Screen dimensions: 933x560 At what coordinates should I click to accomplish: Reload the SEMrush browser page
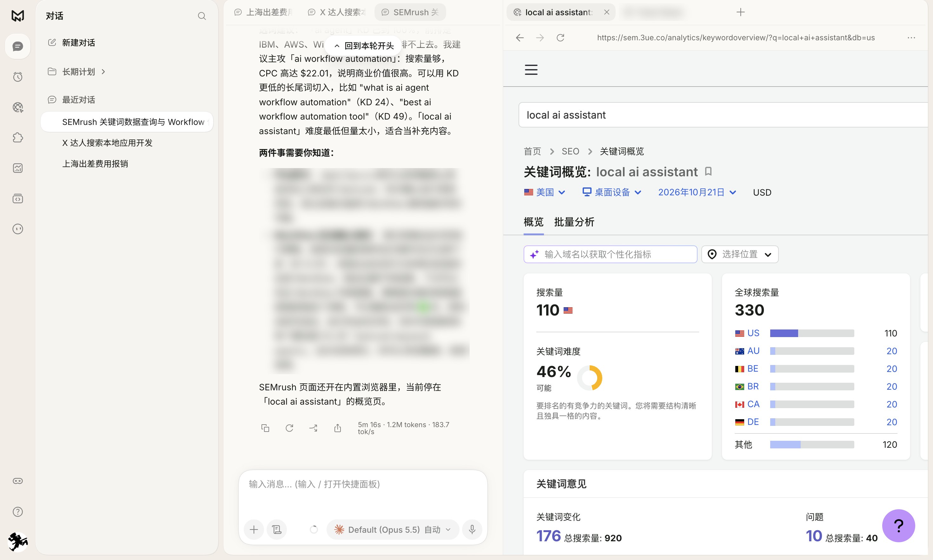[x=560, y=38]
